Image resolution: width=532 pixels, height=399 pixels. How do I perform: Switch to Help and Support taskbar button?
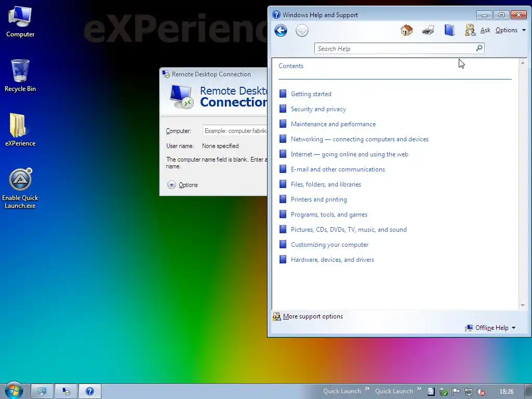(x=89, y=392)
